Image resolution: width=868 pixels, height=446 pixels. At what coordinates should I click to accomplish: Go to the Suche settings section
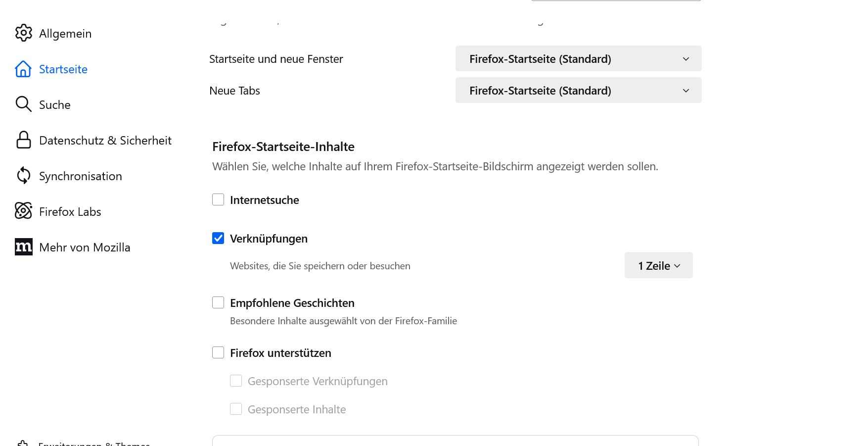tap(55, 105)
